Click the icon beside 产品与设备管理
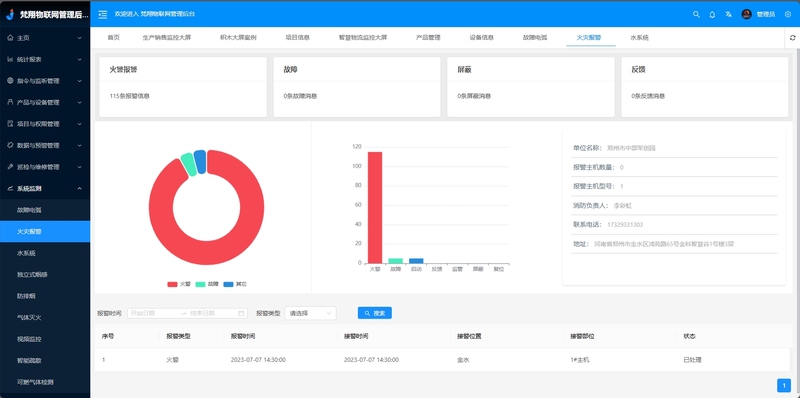Viewport: 800px width, 398px height. pos(10,102)
